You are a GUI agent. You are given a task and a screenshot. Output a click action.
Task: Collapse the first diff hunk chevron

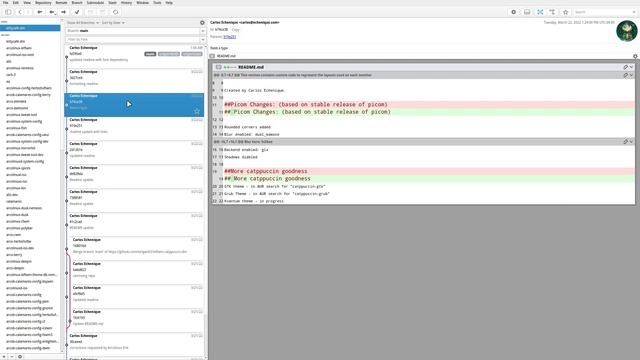pyautogui.click(x=631, y=76)
